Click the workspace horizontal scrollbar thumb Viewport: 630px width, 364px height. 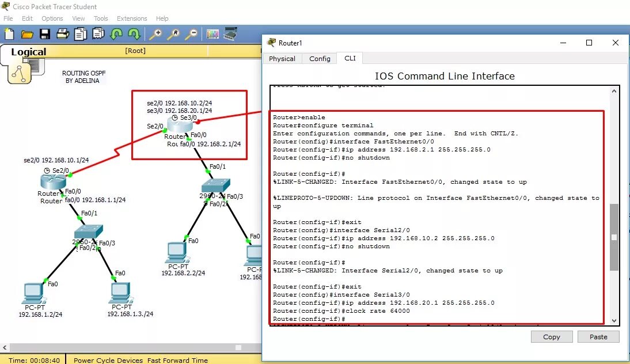238,347
